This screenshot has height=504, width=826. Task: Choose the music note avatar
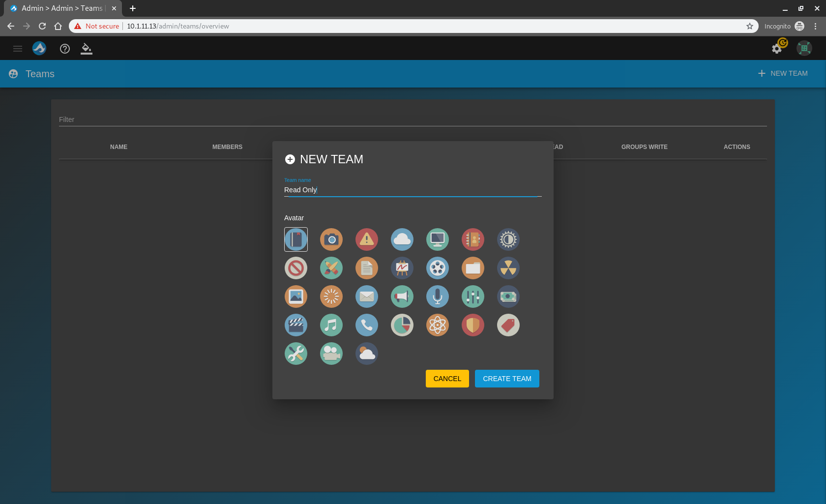(x=331, y=325)
